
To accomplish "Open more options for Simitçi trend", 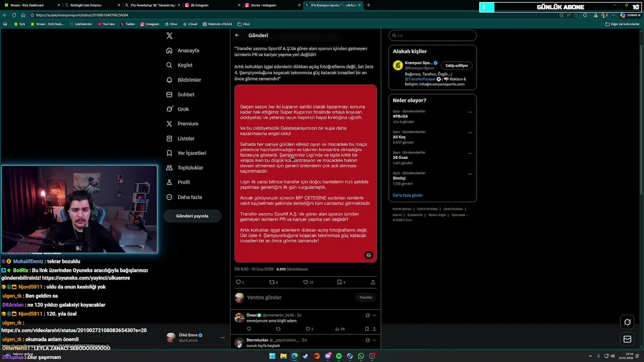I will 470,174.
